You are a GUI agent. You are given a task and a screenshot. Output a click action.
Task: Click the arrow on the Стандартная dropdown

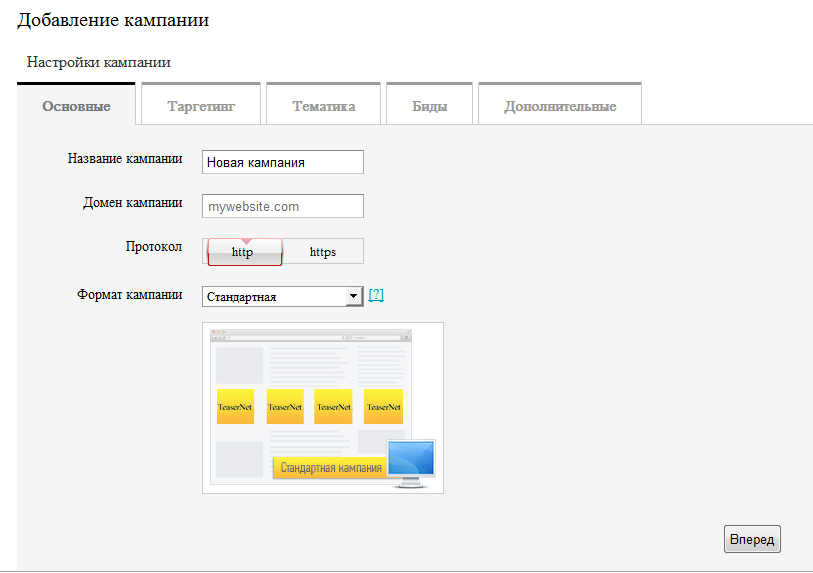[x=352, y=297]
